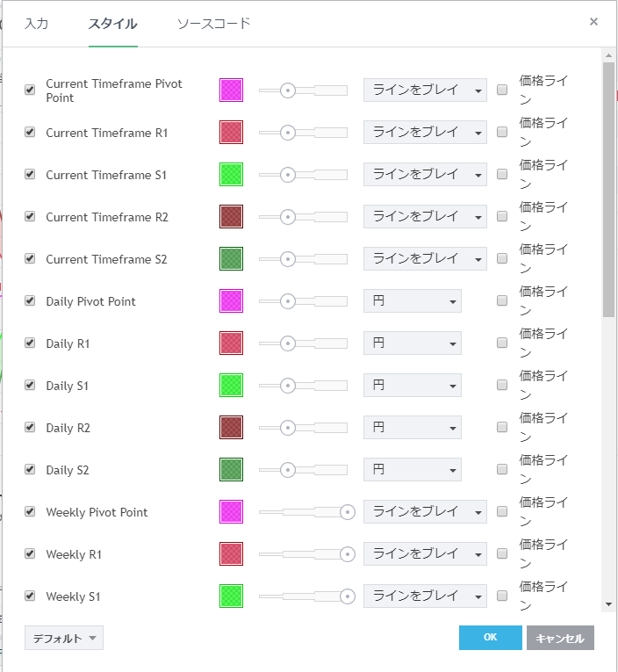Close the style settings dialog

(593, 22)
